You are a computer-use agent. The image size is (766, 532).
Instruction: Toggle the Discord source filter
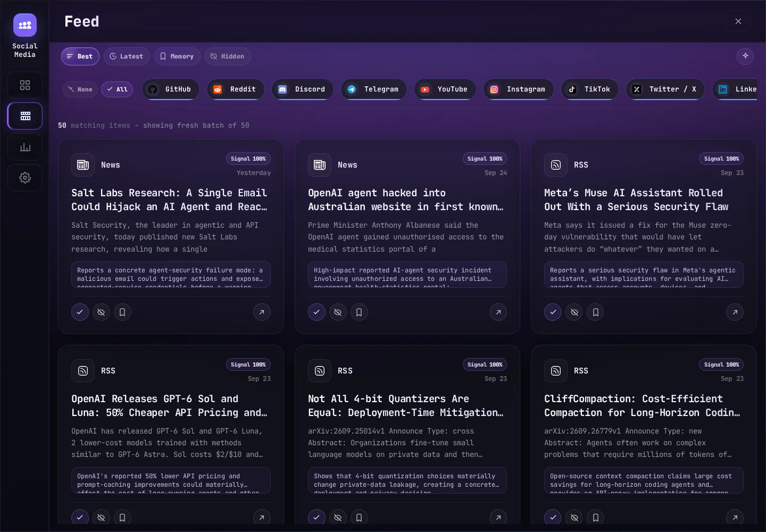(x=302, y=89)
